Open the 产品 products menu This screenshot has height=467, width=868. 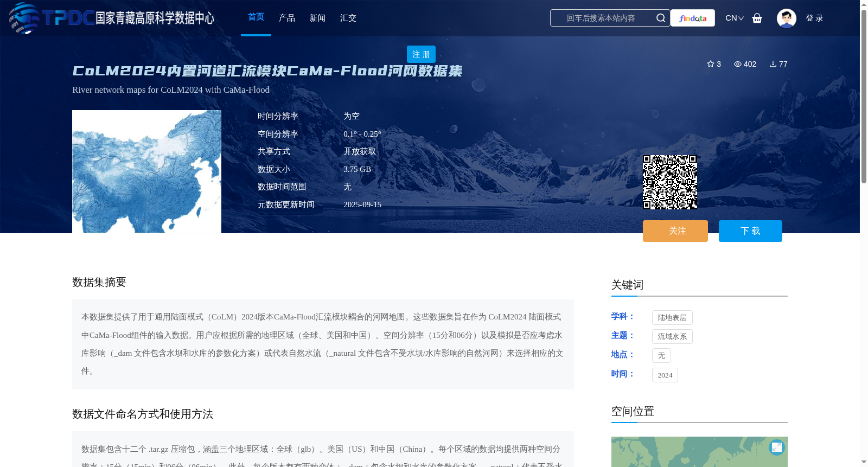pos(287,18)
